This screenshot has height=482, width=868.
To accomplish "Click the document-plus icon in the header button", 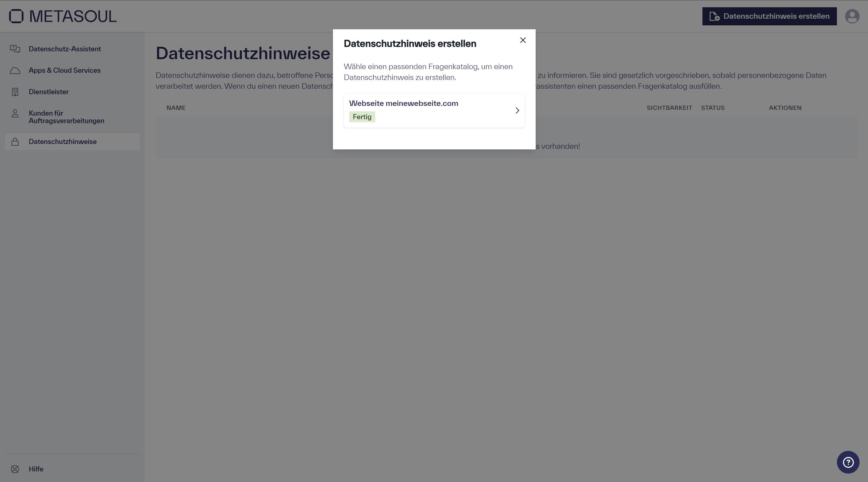I will click(x=714, y=16).
